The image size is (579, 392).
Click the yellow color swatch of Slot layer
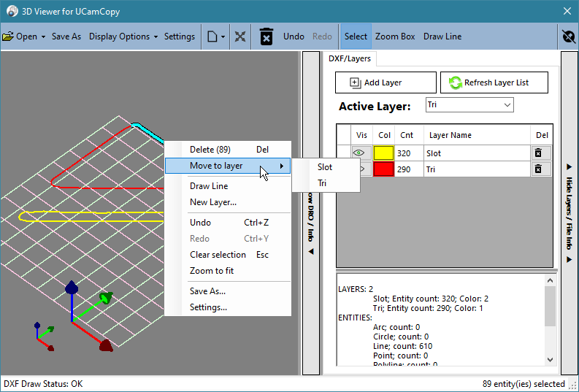383,153
